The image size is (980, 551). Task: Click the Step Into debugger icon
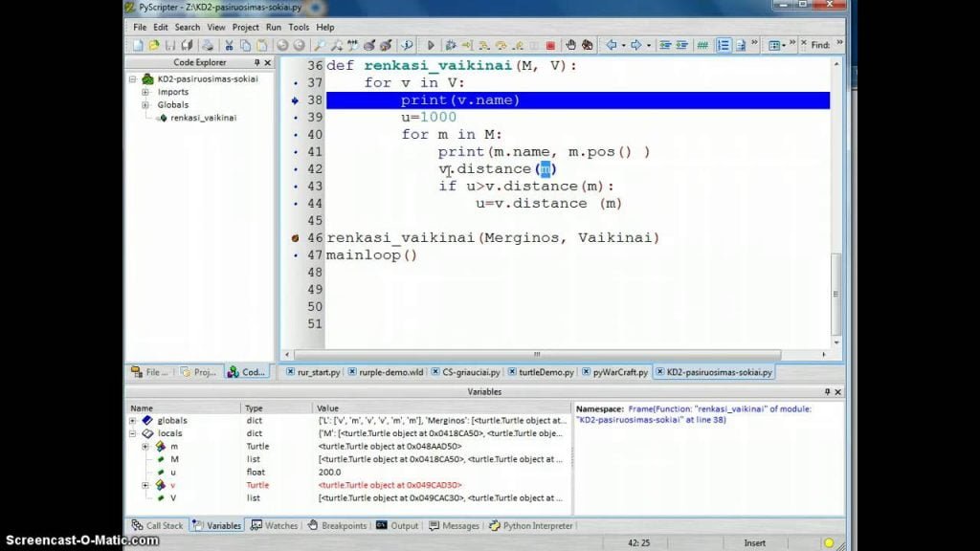[483, 45]
